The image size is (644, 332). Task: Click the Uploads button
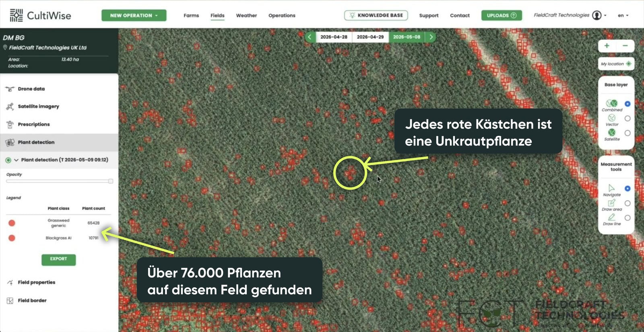pos(502,15)
